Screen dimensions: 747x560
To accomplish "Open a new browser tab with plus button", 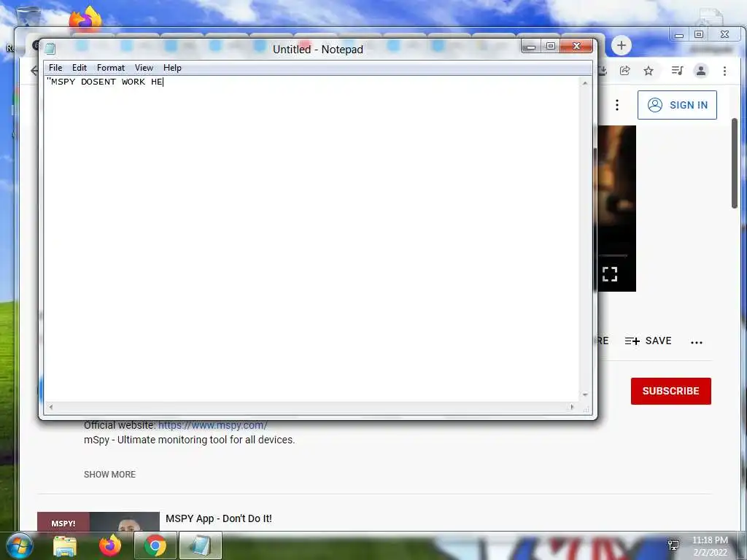I will 622,46.
